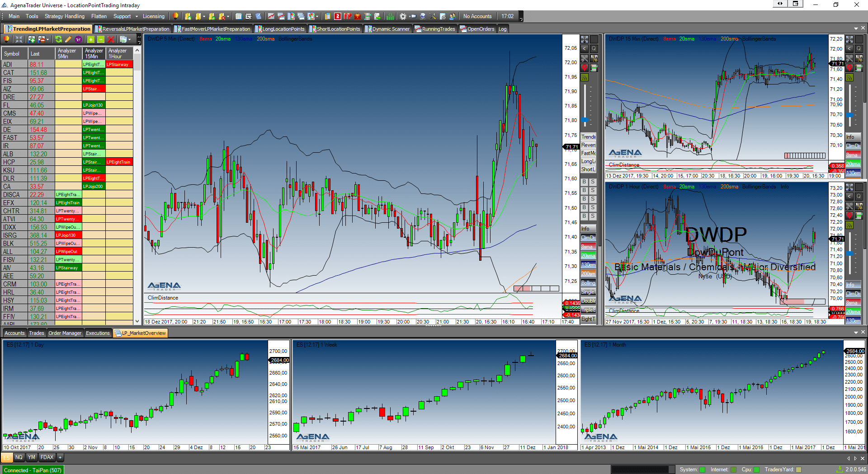The image size is (868, 474).
Task: Click first S sell button in 5 Min sidebar
Action: (x=593, y=182)
